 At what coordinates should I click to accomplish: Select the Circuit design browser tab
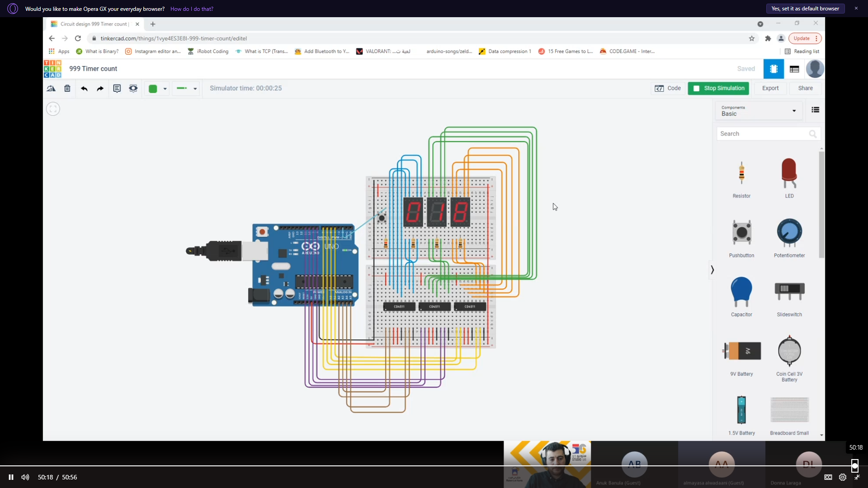click(x=94, y=24)
